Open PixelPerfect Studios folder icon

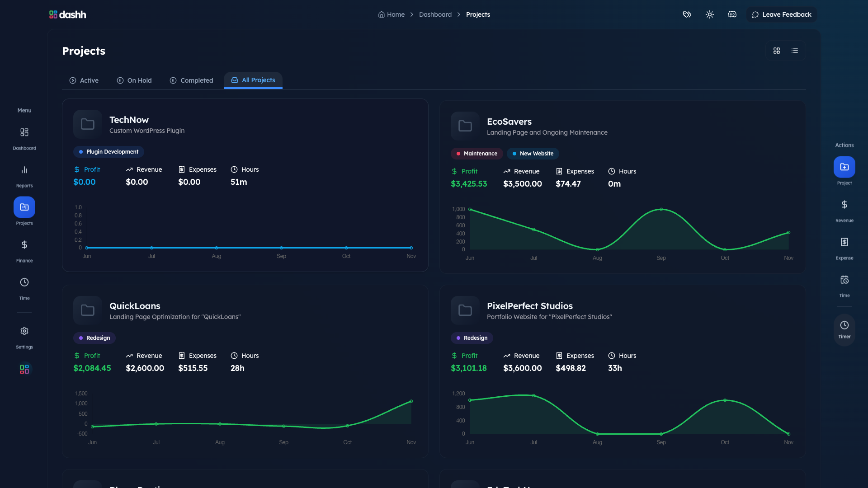click(x=465, y=310)
